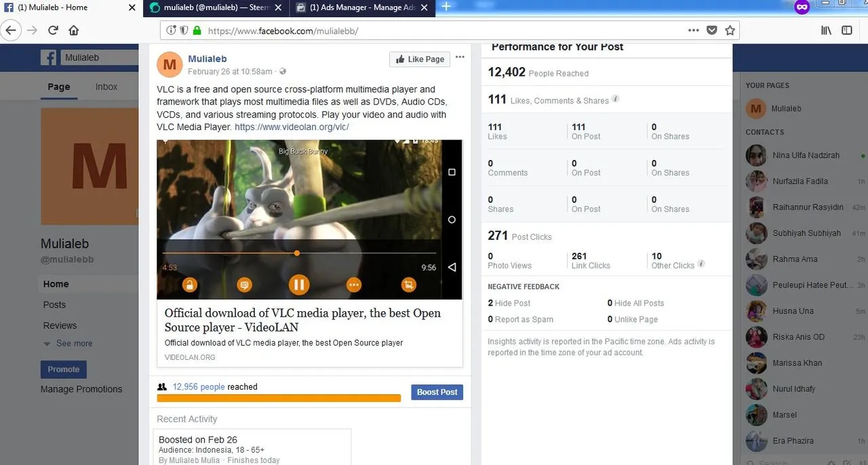Close the Mulialeb - Home tab
Viewport: 868px width, 465px height.
(x=132, y=7)
